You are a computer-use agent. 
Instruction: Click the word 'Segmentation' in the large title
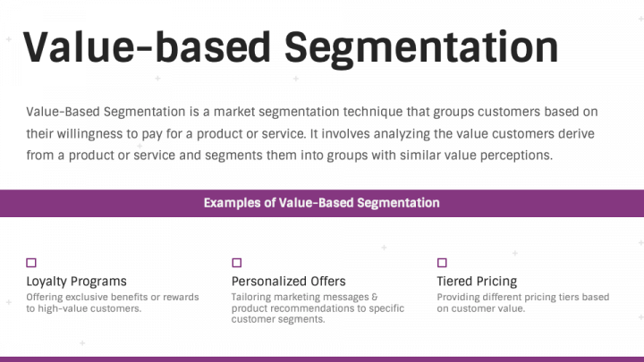click(421, 48)
